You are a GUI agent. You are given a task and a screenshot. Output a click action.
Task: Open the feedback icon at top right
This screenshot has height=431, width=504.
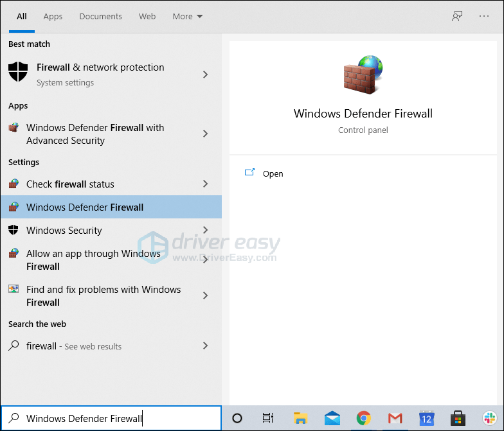(456, 16)
